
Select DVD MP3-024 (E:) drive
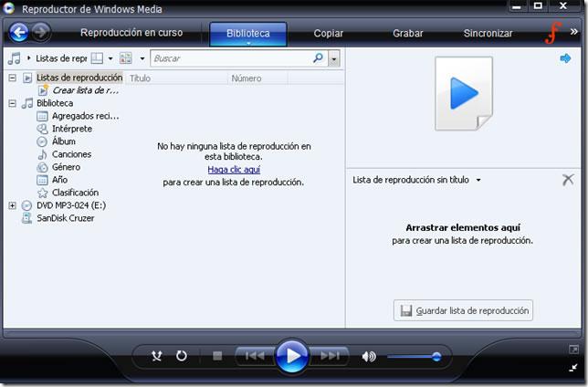[x=71, y=205]
